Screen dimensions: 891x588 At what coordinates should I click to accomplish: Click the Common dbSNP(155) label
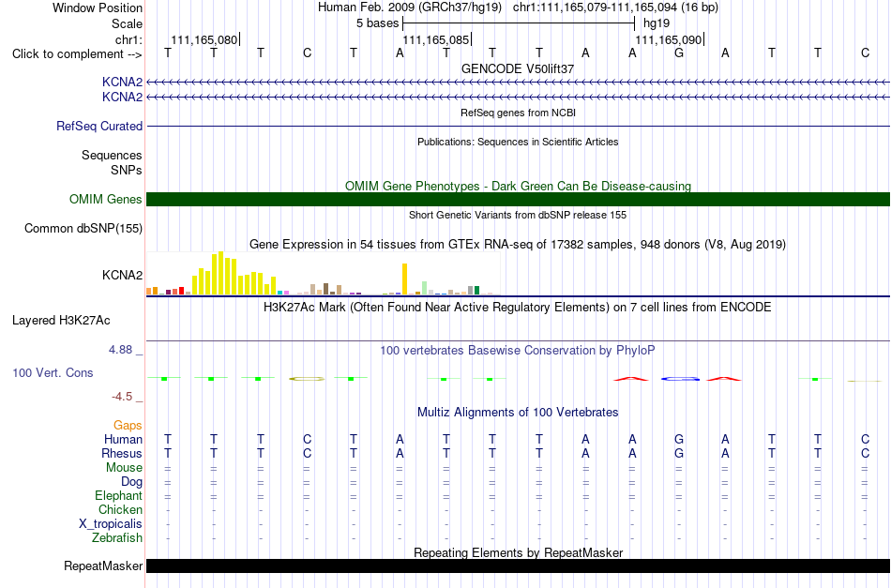[x=83, y=229]
